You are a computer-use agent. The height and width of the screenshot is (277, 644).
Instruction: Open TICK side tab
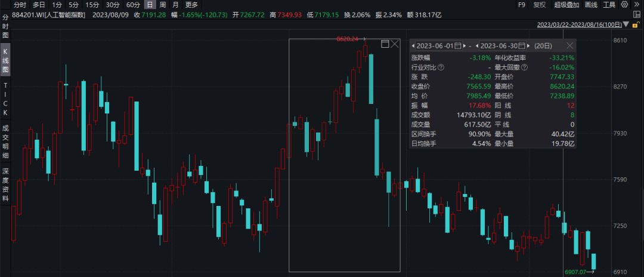[5, 99]
